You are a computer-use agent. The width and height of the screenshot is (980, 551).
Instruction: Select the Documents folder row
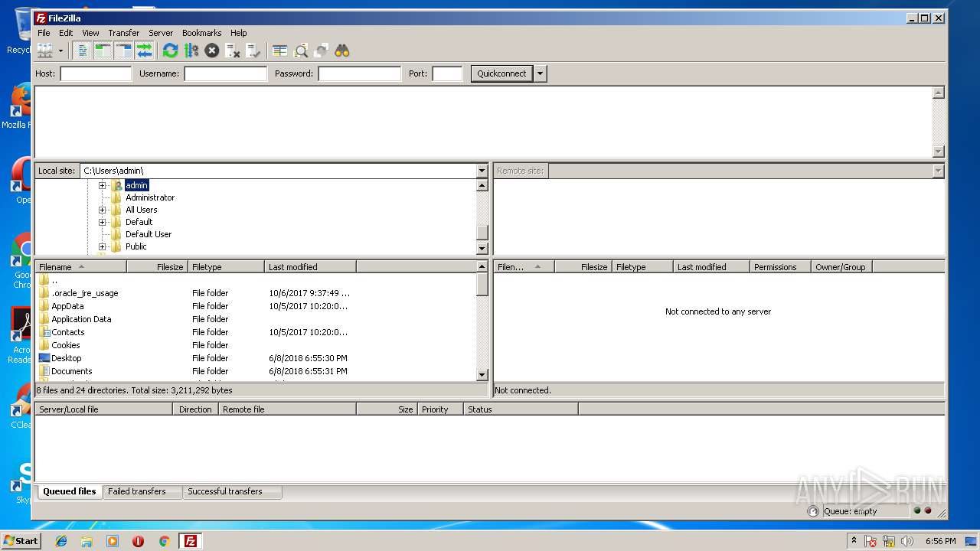click(256, 371)
